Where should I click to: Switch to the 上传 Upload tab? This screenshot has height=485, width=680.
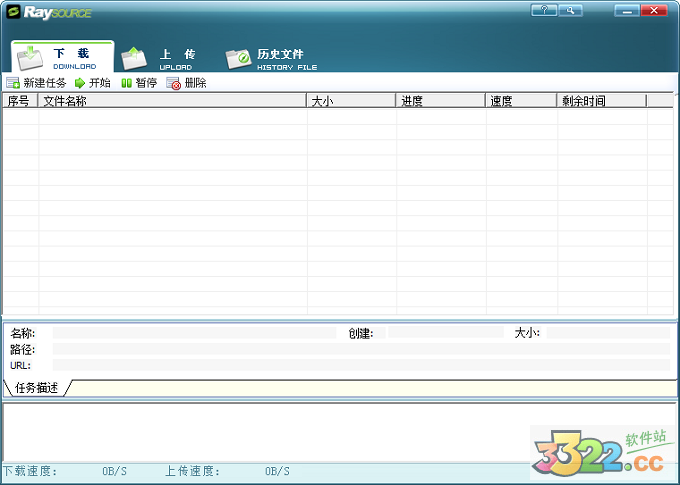point(176,58)
